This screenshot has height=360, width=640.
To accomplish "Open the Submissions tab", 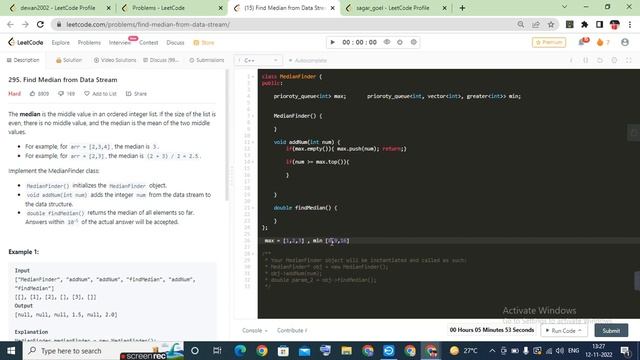I will point(207,60).
